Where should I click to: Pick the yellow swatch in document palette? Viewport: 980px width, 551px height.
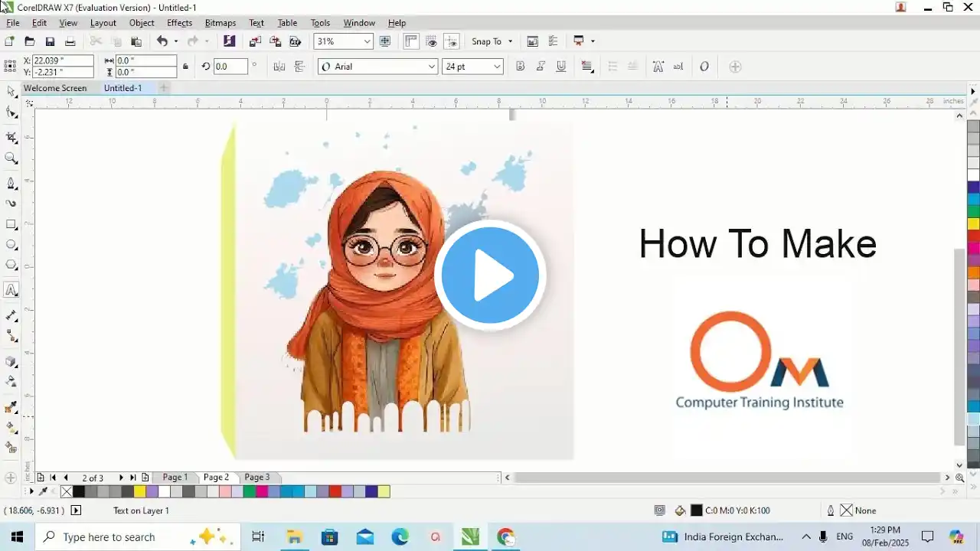[139, 491]
